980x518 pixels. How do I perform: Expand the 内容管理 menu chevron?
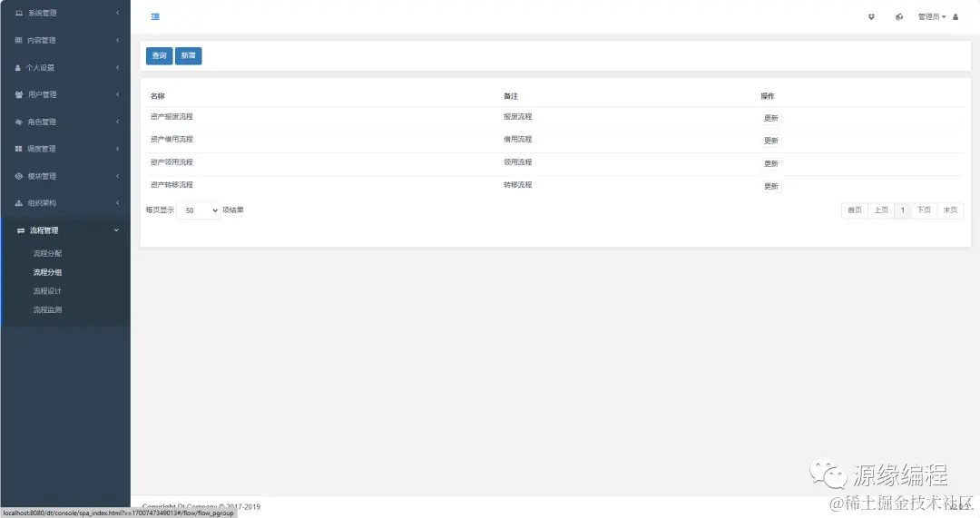(x=117, y=40)
